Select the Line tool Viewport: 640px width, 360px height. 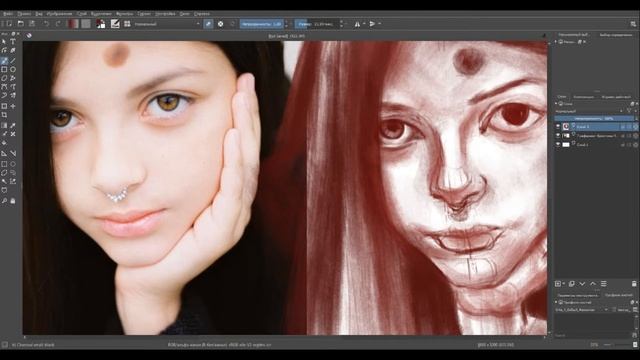[13, 61]
